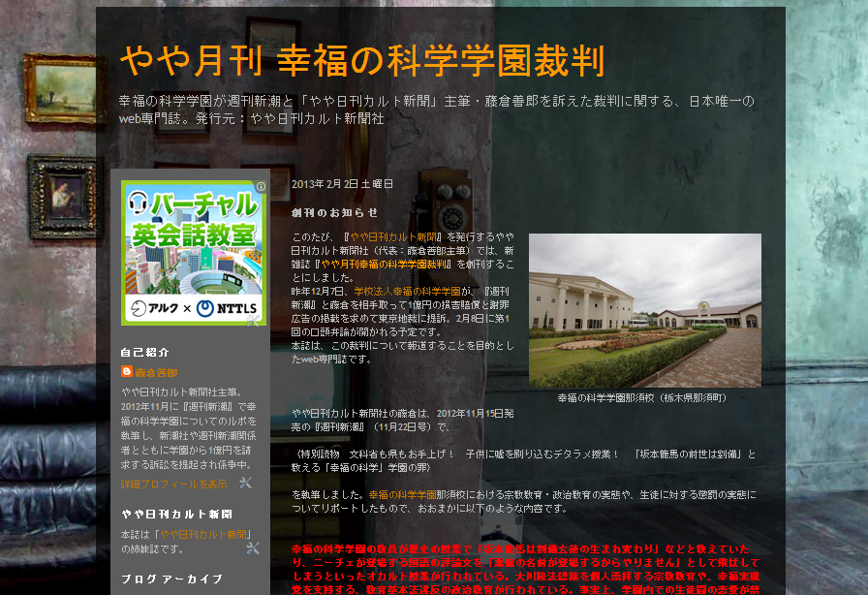Screen dimensions: 868x595
Task: Click the ブログ アーカイブ sidebar heading
Action: (172, 579)
